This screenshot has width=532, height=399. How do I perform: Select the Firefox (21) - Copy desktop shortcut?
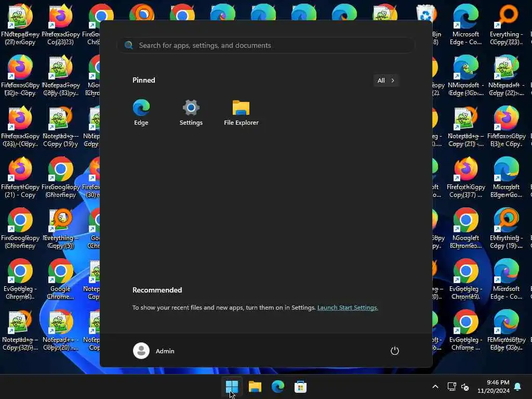coord(20,177)
